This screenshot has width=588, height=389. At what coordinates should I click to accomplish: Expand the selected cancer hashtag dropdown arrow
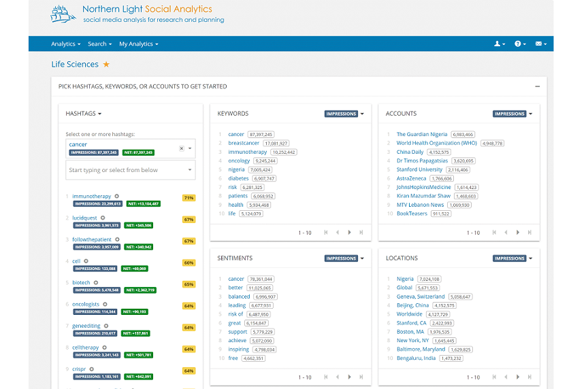pyautogui.click(x=190, y=148)
